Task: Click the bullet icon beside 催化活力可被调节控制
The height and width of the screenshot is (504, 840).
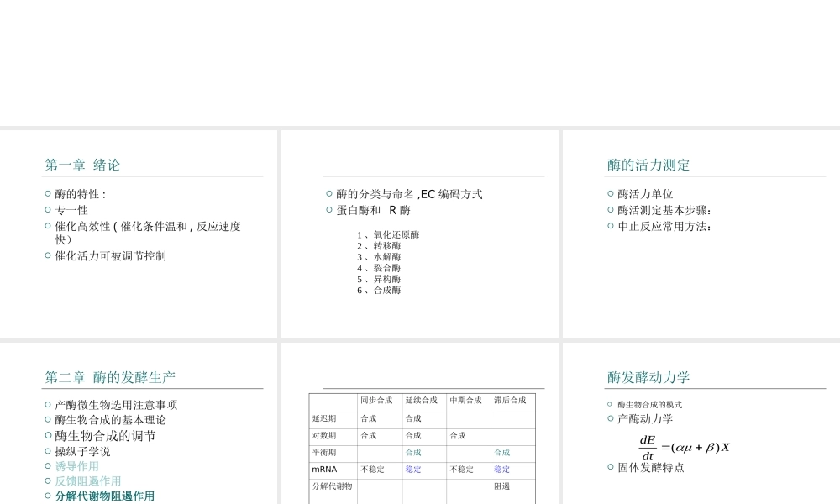Action: (46, 255)
